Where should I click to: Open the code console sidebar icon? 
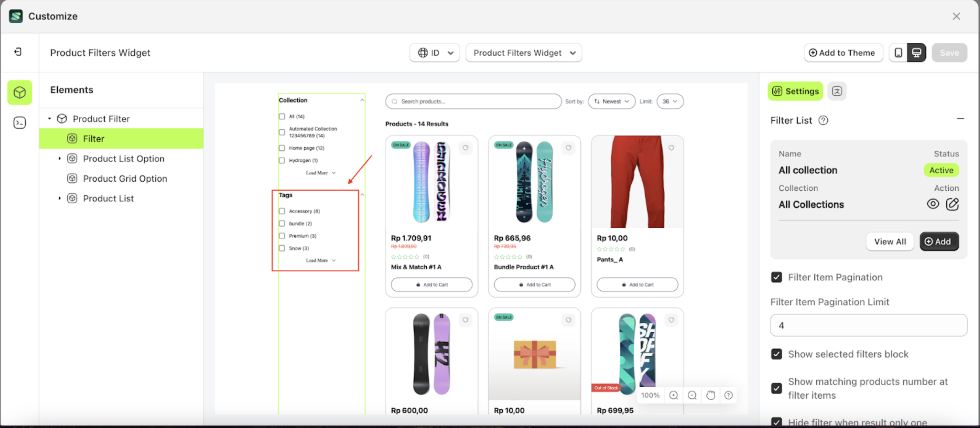coord(19,123)
